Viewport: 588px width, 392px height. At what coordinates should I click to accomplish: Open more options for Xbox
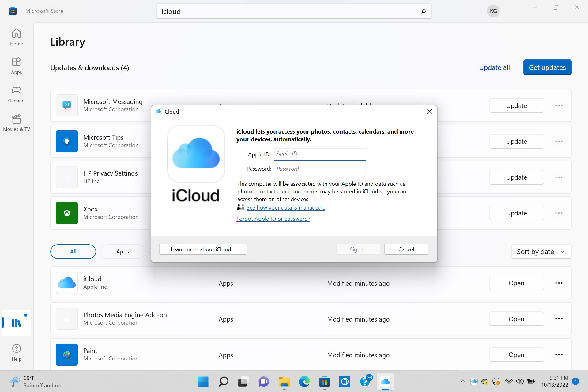click(x=559, y=213)
